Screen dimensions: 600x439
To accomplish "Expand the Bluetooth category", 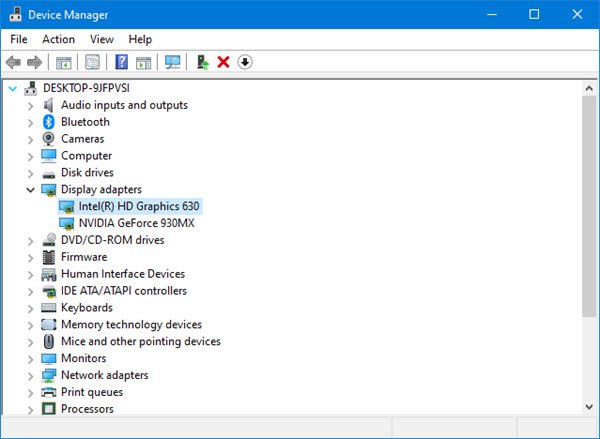I will [x=29, y=122].
